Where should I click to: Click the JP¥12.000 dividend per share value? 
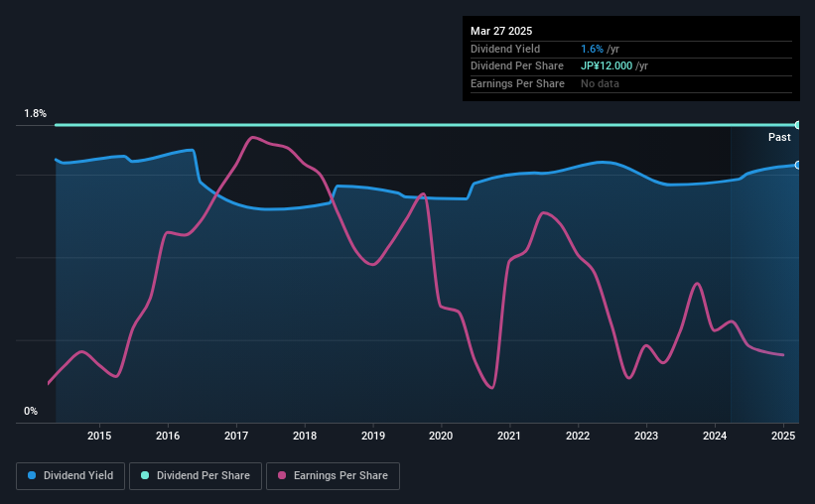click(607, 66)
